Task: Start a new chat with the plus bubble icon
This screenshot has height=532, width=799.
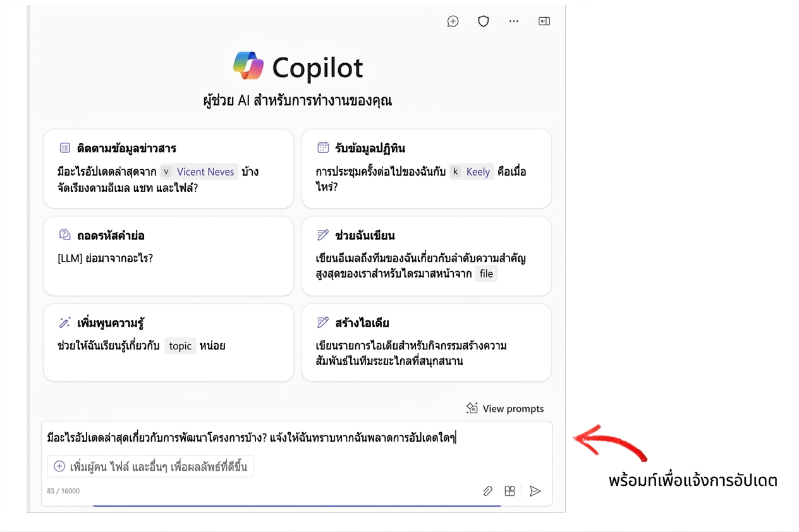Action: tap(453, 21)
